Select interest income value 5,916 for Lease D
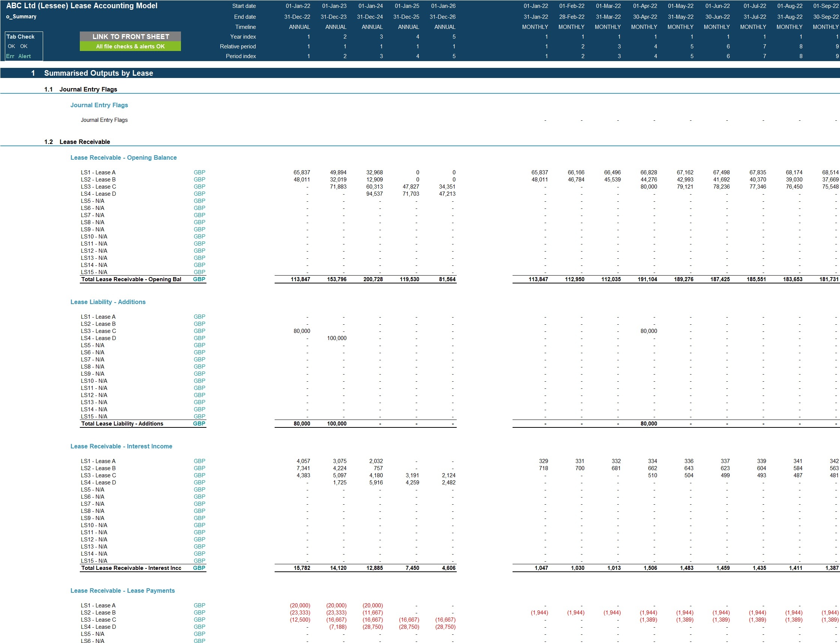 pos(376,482)
